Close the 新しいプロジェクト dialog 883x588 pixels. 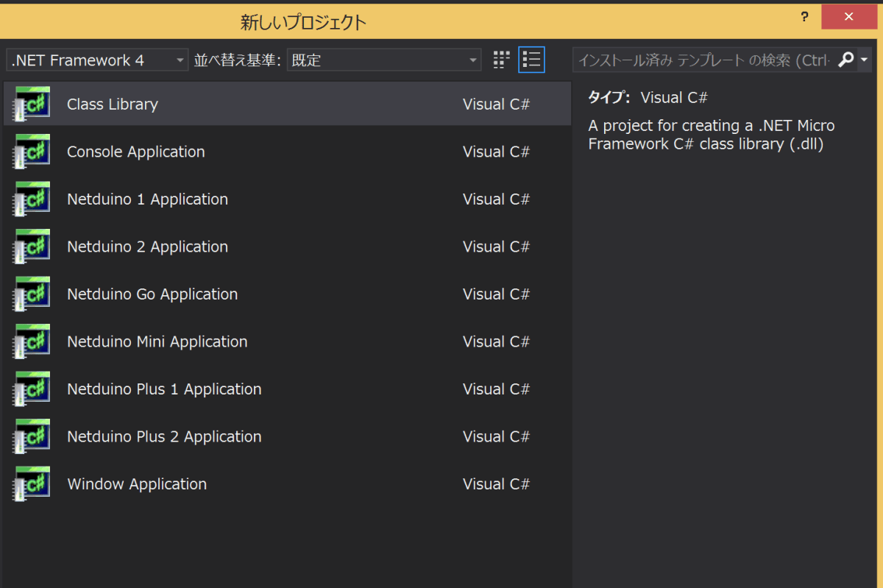(x=849, y=16)
